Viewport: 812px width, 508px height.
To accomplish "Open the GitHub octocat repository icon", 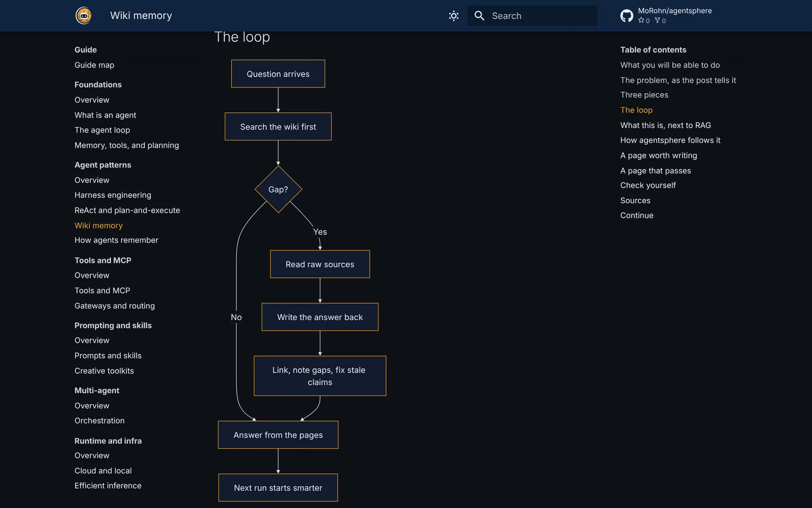I will pos(627,16).
